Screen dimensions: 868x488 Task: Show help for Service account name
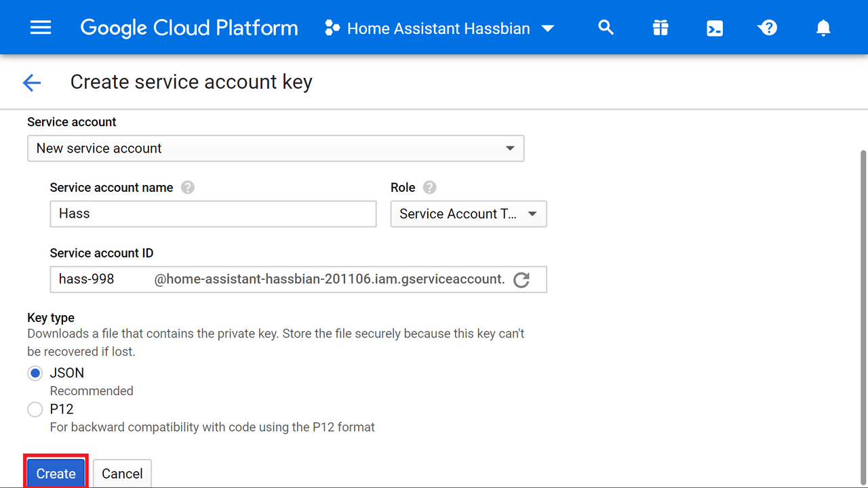(188, 188)
